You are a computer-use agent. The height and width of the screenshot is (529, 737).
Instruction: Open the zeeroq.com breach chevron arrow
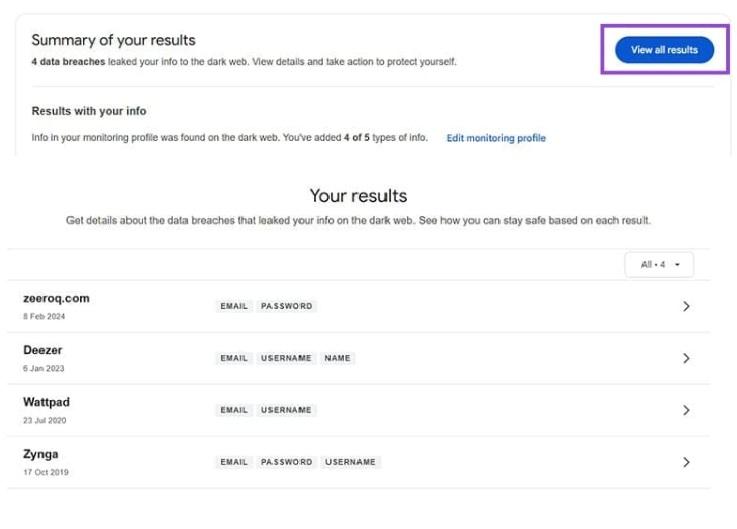point(686,307)
